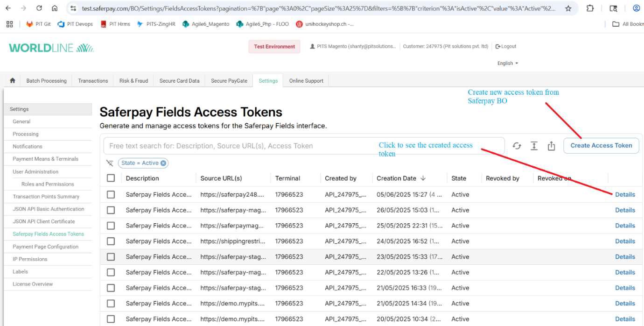Viewport: 644px width, 326px height.
Task: View Details of the 24/05/2025 16:52 token
Action: (x=625, y=241)
